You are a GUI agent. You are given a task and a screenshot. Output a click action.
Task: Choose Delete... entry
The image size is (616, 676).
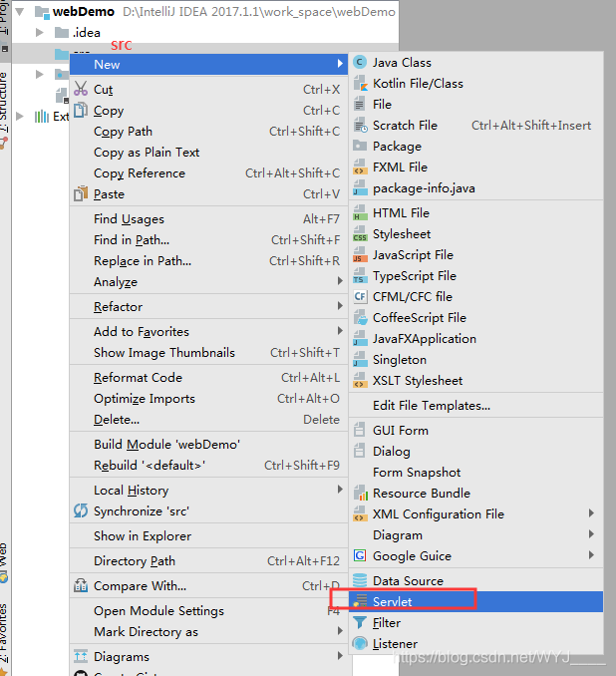208,420
